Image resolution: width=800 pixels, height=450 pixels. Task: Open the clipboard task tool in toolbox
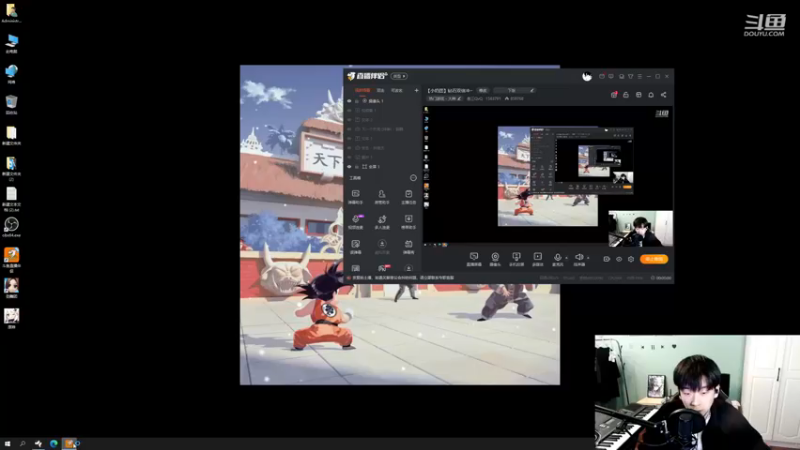click(x=408, y=196)
